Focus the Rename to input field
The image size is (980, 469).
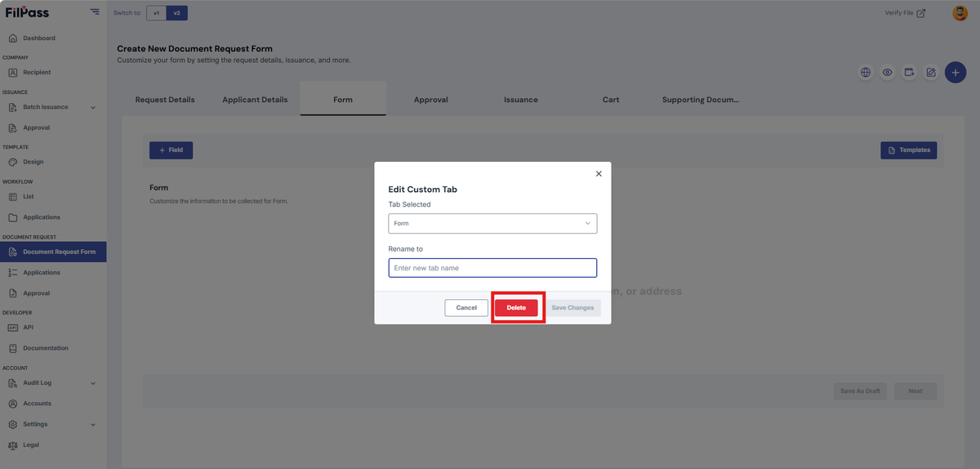(492, 268)
